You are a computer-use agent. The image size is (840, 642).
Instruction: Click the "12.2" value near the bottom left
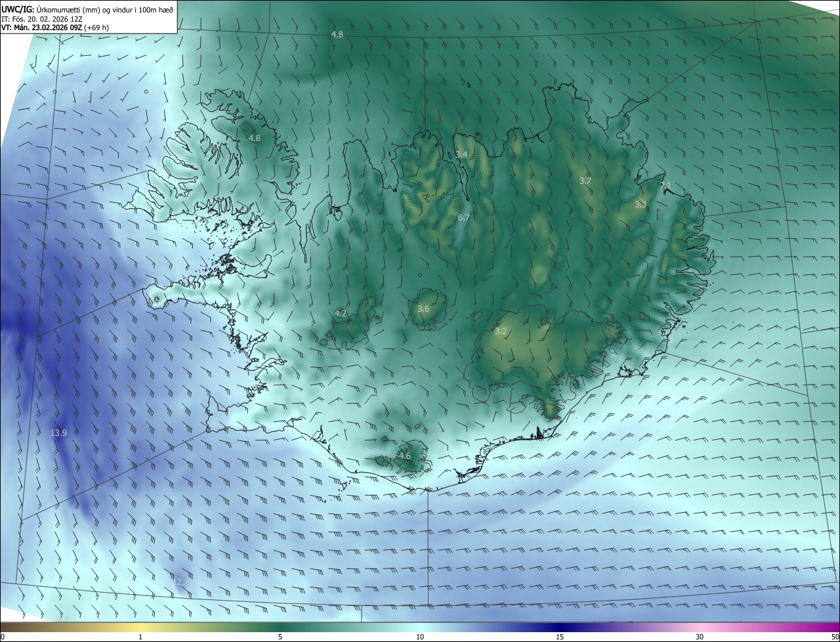[x=180, y=582]
